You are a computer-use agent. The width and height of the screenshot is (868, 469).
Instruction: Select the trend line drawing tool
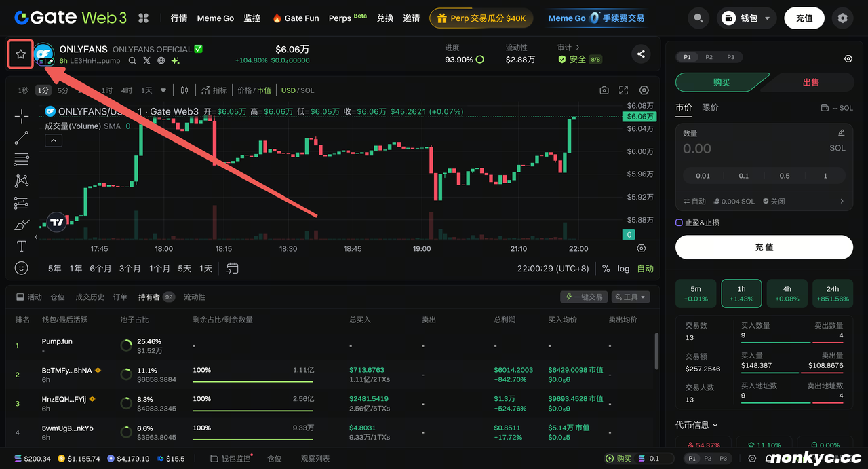tap(22, 138)
